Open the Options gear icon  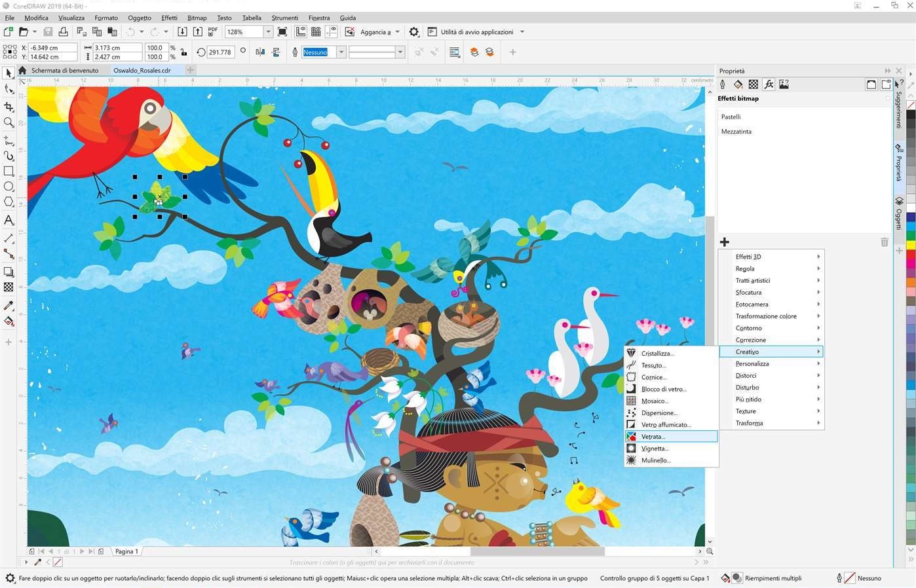414,31
